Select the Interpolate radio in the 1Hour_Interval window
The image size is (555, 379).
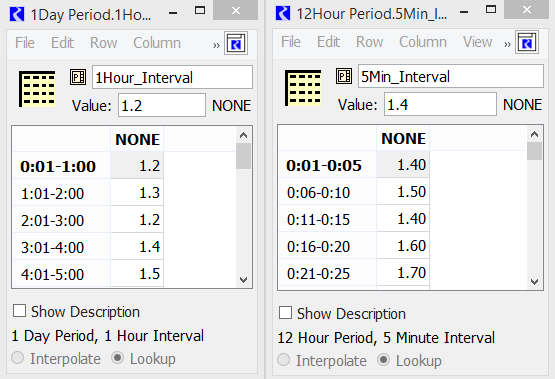click(18, 358)
